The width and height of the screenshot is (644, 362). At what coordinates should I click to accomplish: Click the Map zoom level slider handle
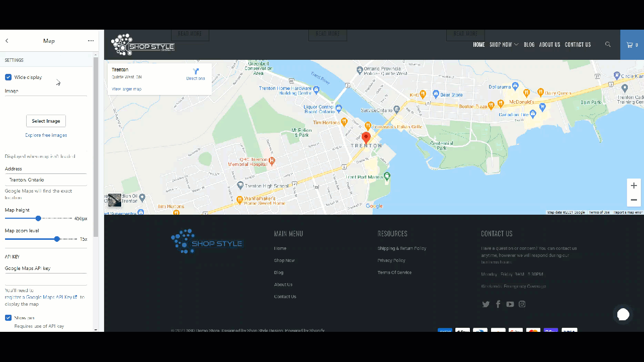[57, 239]
